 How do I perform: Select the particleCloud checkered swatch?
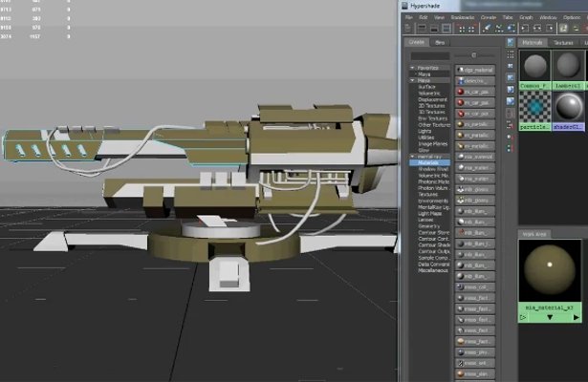pos(535,111)
